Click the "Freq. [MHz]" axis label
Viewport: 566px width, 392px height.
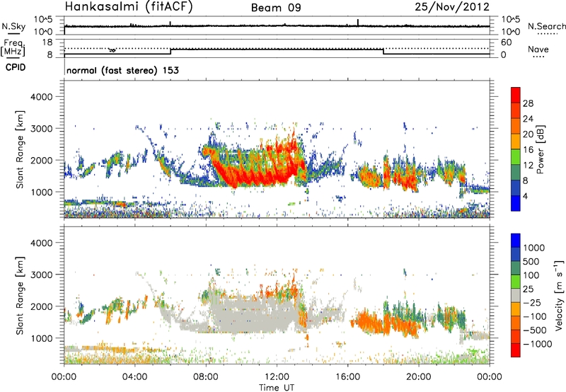pos(13,48)
